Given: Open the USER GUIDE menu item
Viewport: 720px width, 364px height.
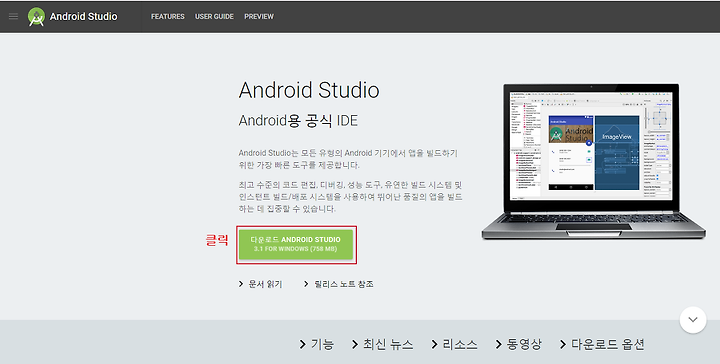Looking at the screenshot, I should 214,17.
